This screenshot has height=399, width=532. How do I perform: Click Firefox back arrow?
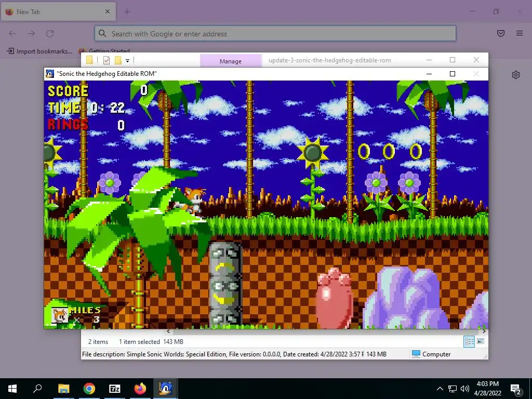click(12, 34)
